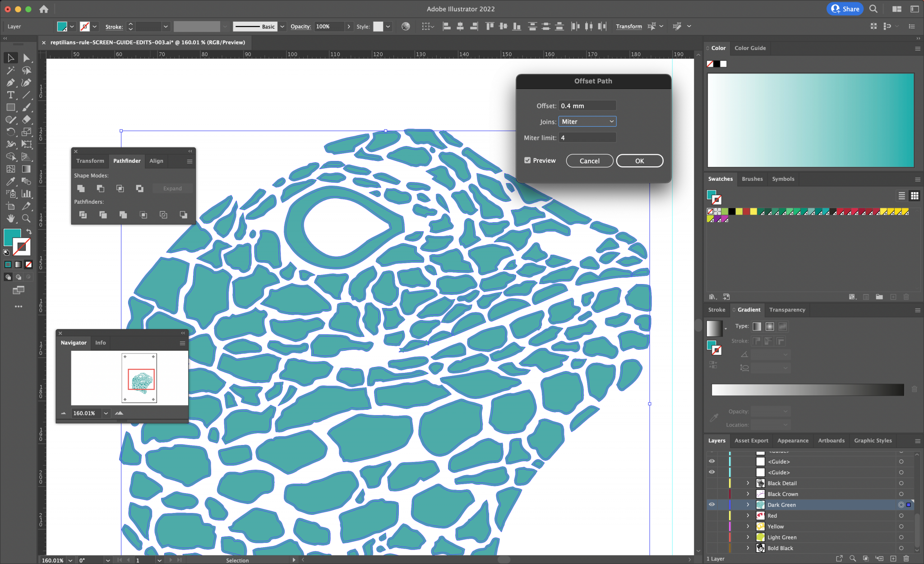Click the yellow swatch in Swatches panel
The height and width of the screenshot is (564, 924).
click(x=753, y=211)
